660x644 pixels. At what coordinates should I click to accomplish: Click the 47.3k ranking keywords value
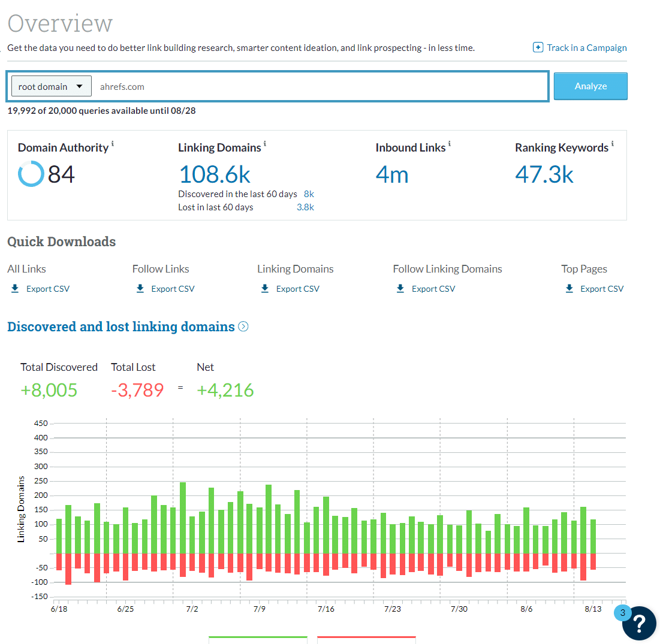pos(544,174)
